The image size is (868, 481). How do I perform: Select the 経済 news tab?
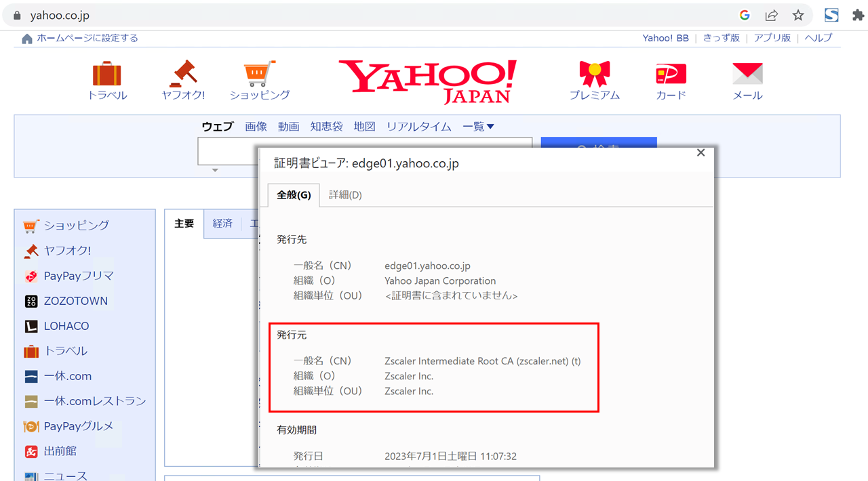point(222,224)
